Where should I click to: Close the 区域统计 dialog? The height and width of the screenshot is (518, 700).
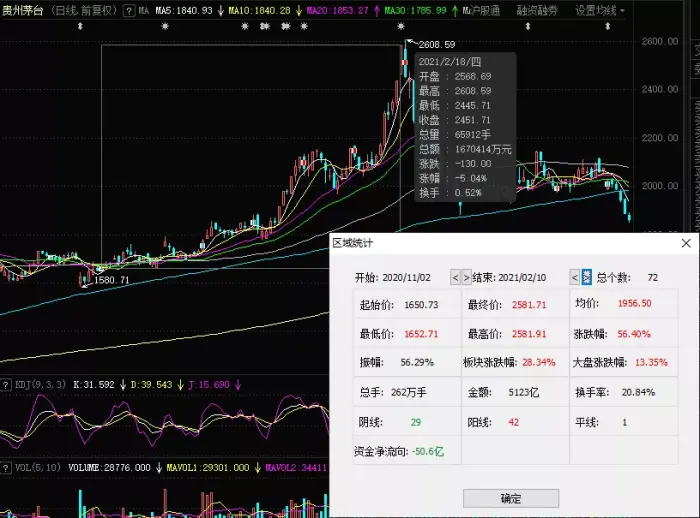tap(686, 243)
